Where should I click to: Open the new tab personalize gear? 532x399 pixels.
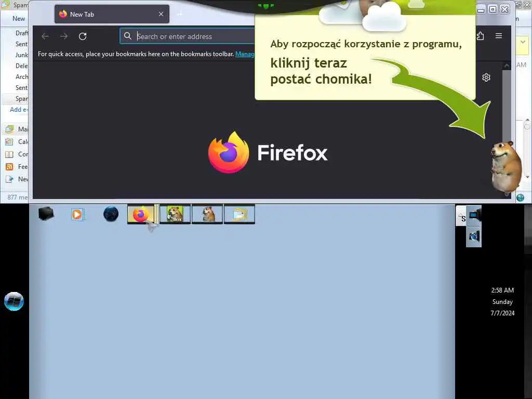point(486,78)
